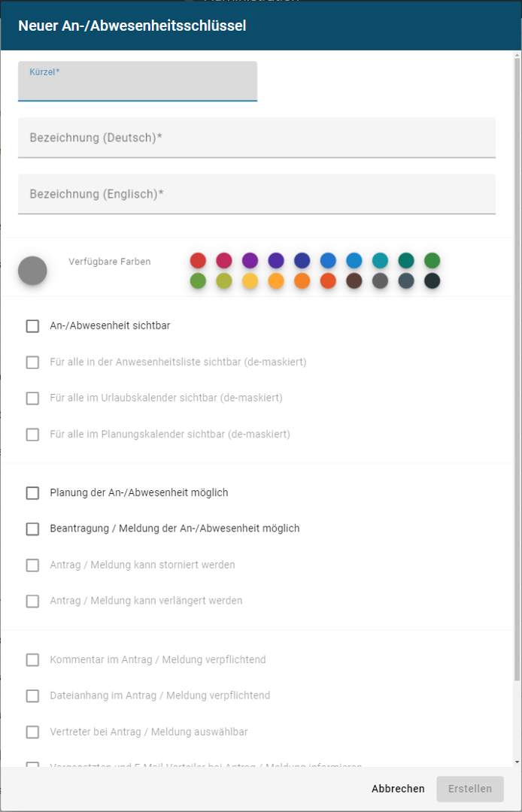The image size is (522, 812).
Task: Choose the lime green color swatch
Action: [224, 280]
